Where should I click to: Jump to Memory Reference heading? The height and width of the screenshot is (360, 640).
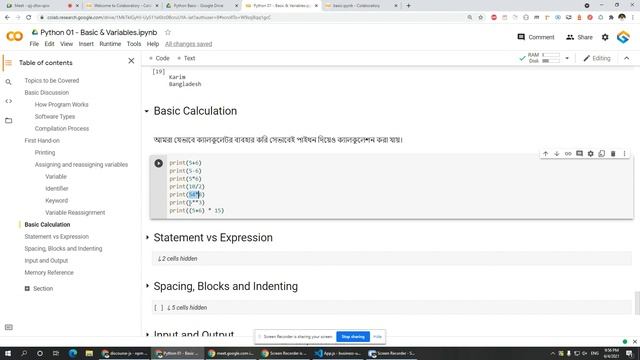[x=49, y=273]
